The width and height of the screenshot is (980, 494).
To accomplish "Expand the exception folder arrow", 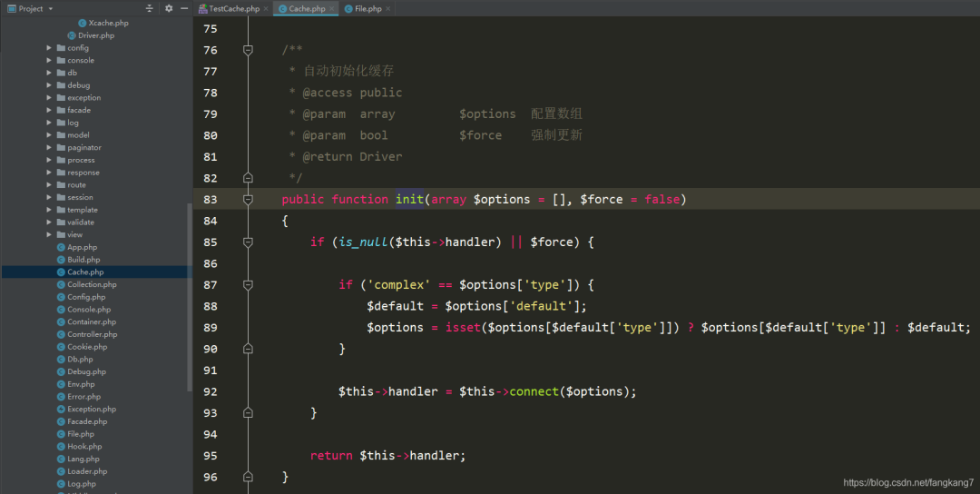I will [49, 97].
